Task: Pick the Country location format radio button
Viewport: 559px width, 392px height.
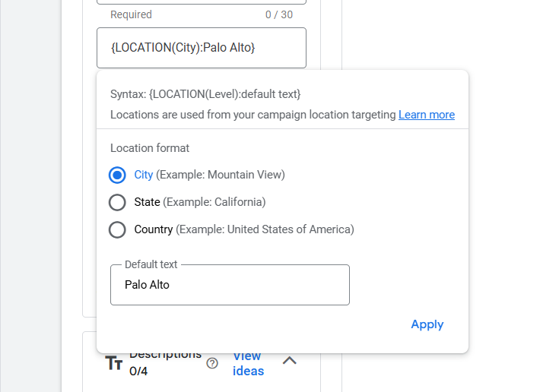Action: pyautogui.click(x=117, y=229)
